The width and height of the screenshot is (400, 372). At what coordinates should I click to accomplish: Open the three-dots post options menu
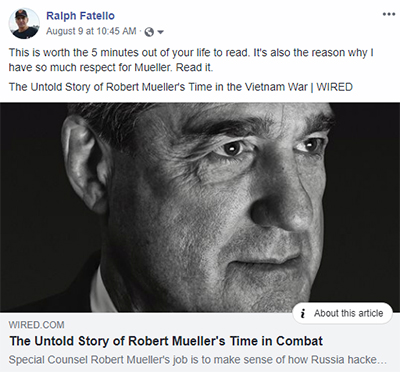(x=388, y=14)
